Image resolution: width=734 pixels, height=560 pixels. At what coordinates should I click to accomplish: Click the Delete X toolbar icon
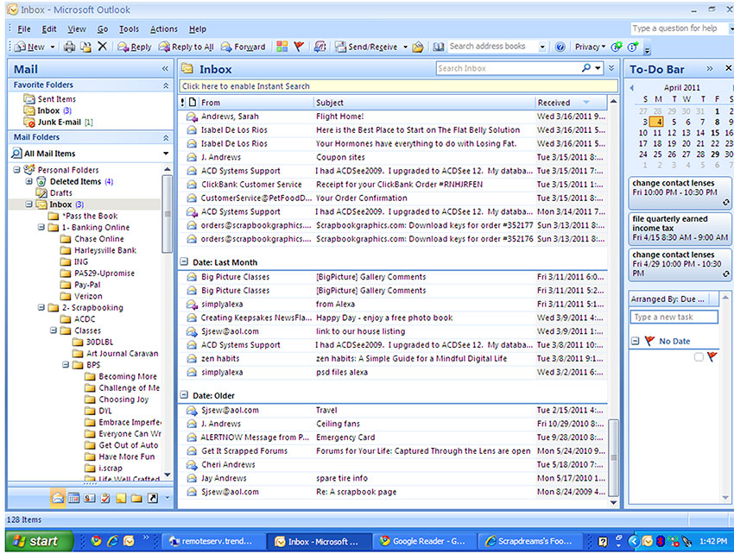102,47
